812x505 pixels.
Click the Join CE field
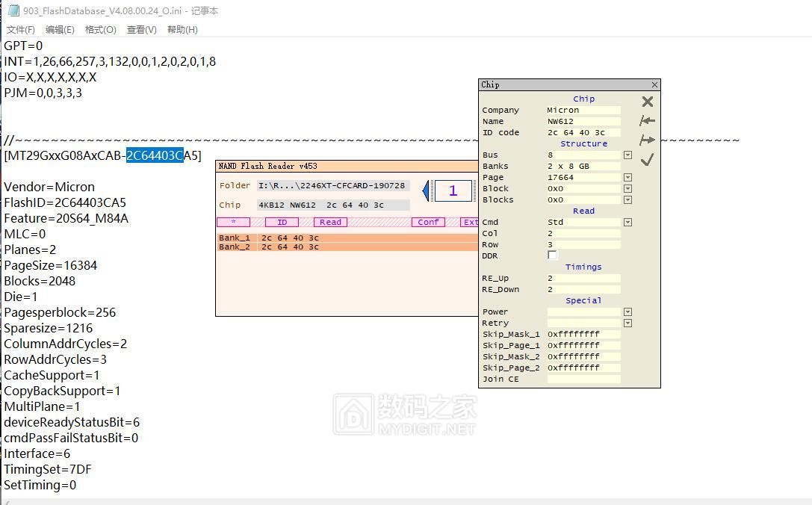coord(583,379)
